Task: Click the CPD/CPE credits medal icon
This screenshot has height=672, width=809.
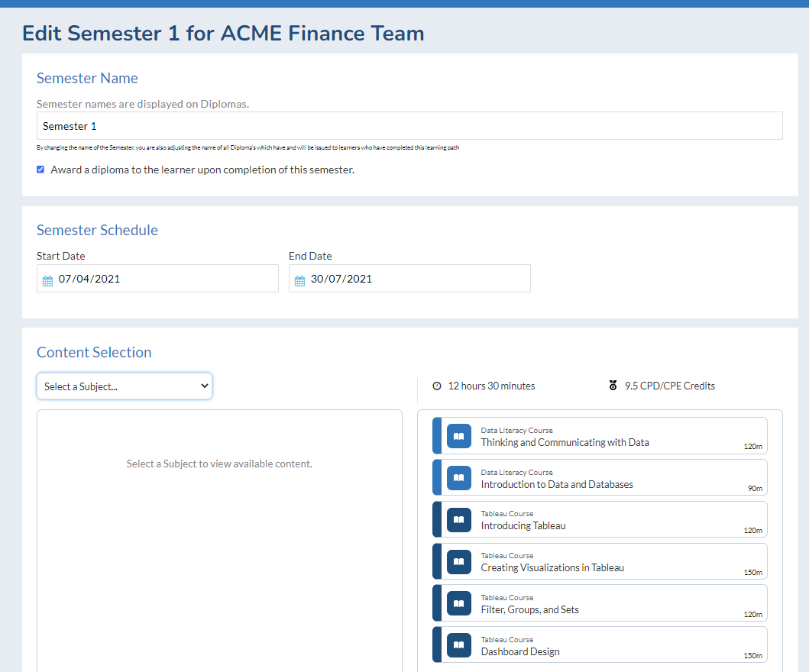Action: click(613, 386)
